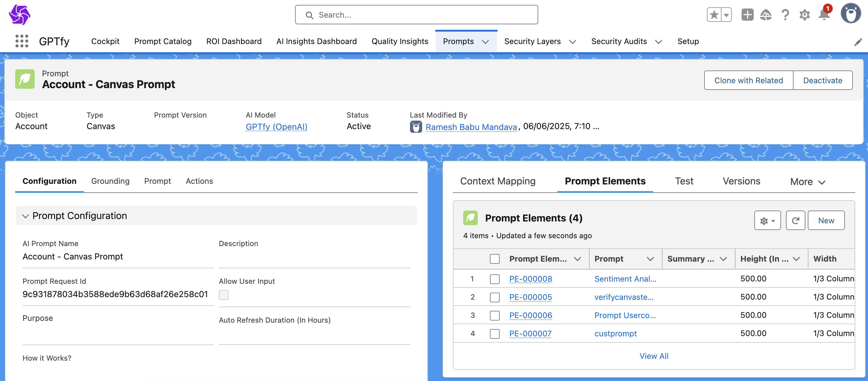Click the New prompt element button
Viewport: 868px width, 381px height.
point(826,221)
